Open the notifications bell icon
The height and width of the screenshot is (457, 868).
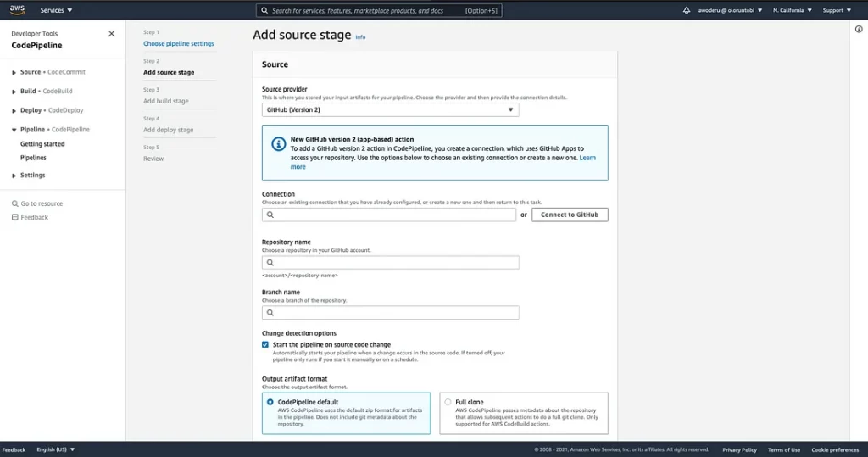tap(687, 10)
